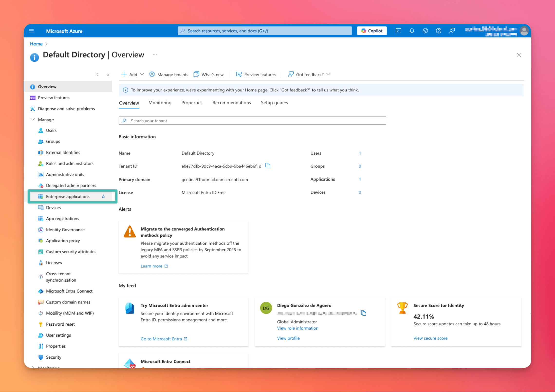Viewport: 555px width, 392px height.
Task: Open Custom domain names
Action: [x=68, y=302]
